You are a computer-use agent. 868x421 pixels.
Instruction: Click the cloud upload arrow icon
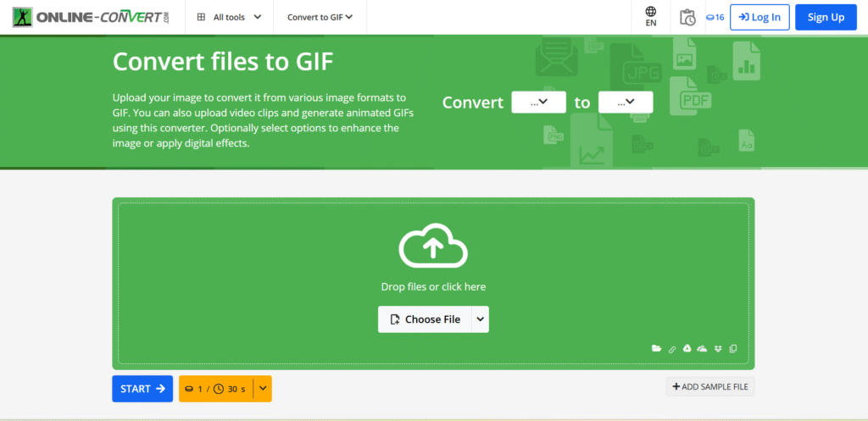point(433,247)
